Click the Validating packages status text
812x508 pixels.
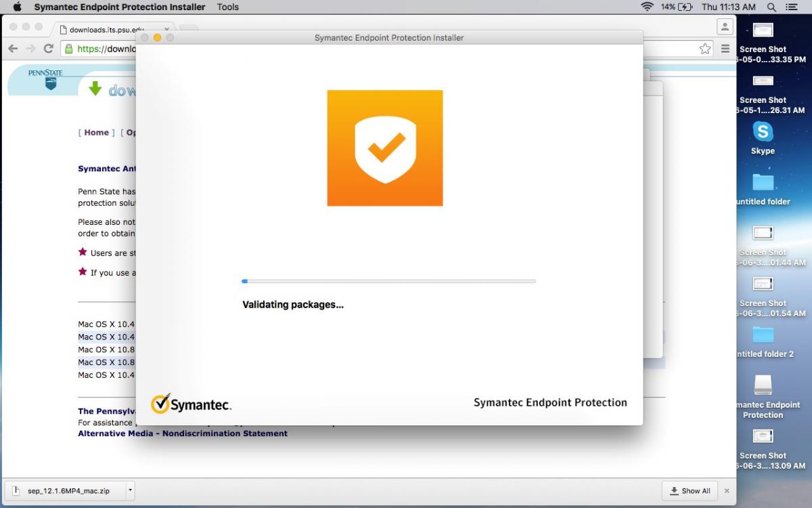[x=293, y=305]
